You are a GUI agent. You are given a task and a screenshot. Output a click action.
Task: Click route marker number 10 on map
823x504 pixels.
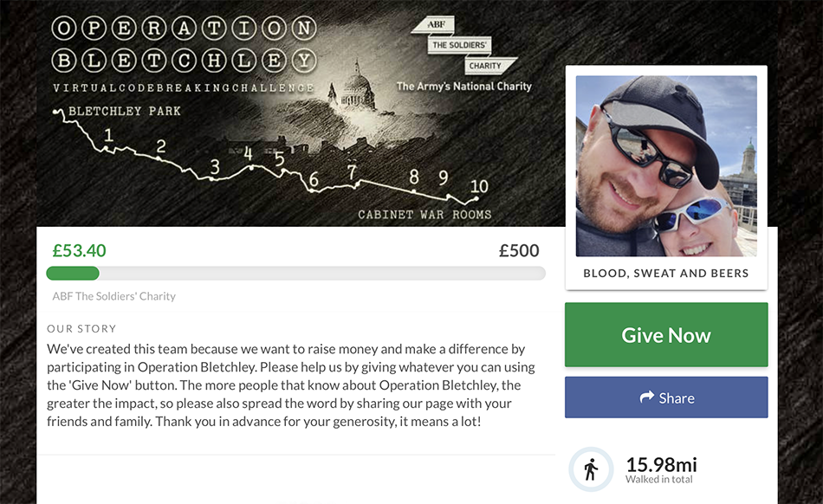479,186
